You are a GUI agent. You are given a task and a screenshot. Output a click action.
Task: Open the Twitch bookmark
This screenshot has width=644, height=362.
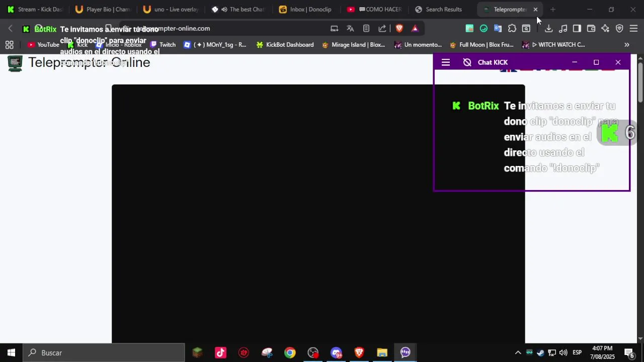coord(163,45)
